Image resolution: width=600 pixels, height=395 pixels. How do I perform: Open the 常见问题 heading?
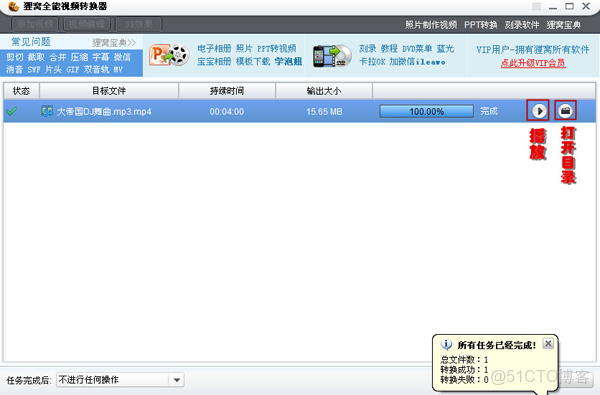31,42
